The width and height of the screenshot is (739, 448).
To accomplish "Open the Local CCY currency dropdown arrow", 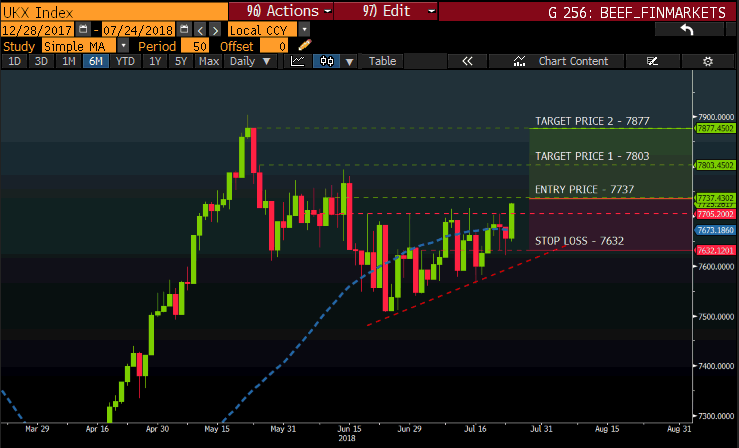I will point(304,30).
